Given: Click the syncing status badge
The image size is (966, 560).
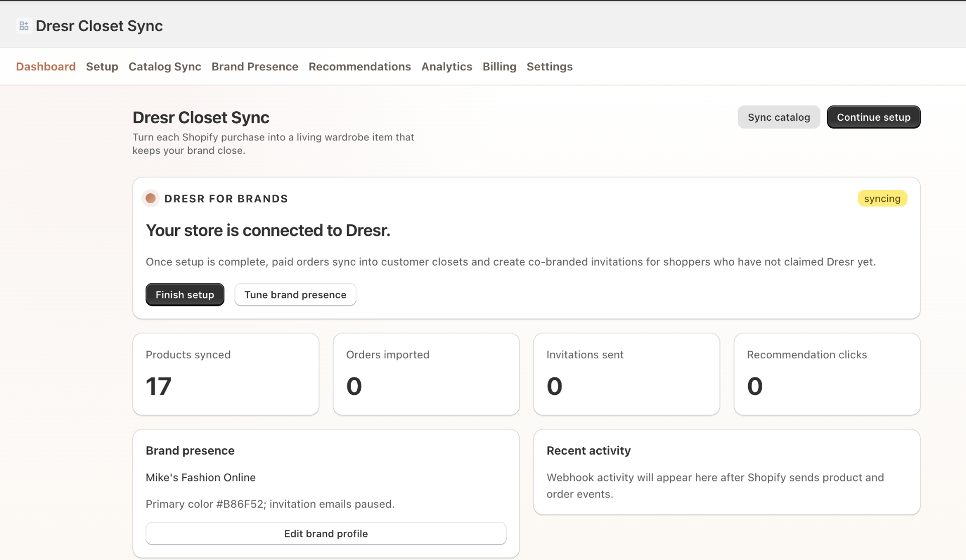Looking at the screenshot, I should (x=882, y=199).
